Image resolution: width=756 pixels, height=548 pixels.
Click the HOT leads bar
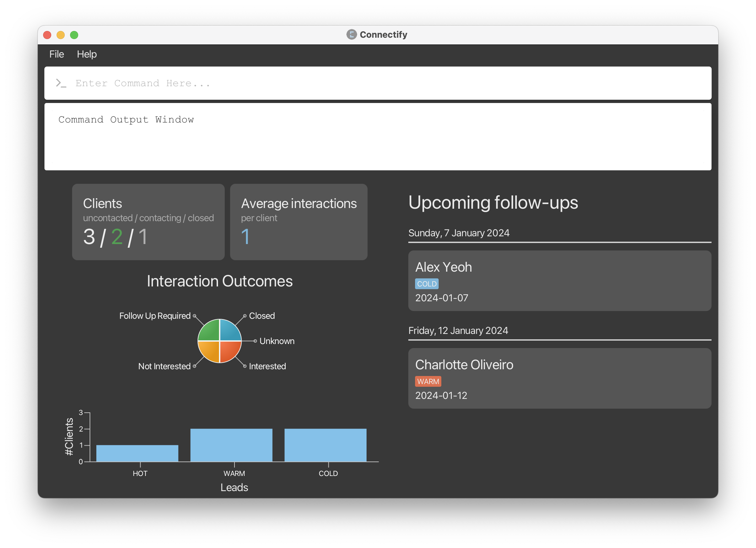[x=137, y=453]
